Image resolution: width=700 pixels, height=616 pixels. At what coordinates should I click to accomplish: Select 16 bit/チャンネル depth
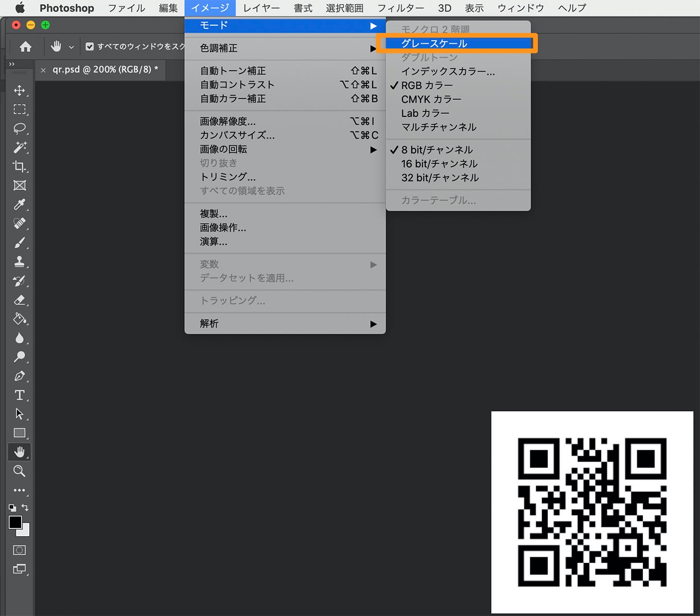tap(458, 164)
